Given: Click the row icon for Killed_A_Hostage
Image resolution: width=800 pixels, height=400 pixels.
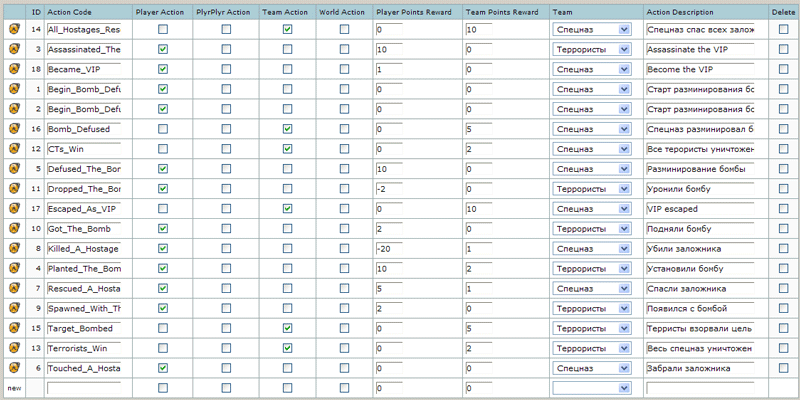Looking at the screenshot, I should (14, 249).
